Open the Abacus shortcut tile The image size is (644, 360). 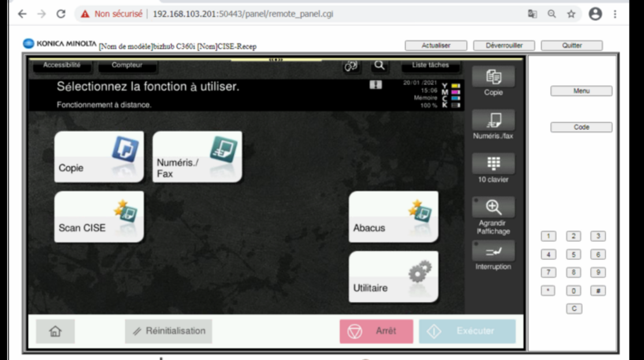393,217
